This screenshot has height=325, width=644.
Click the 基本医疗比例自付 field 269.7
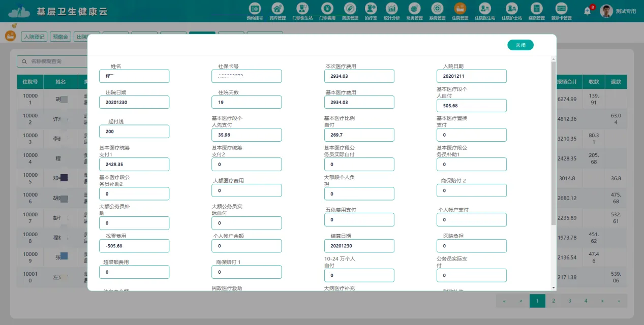tap(359, 135)
